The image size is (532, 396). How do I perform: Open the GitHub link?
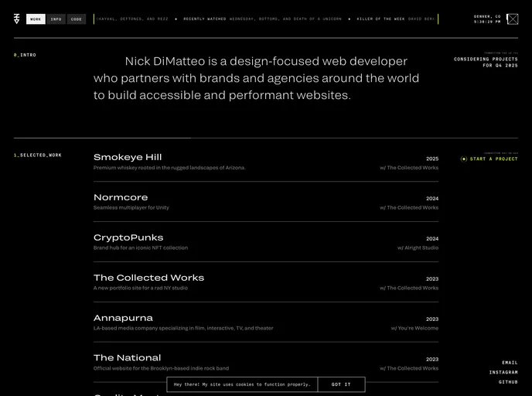click(508, 382)
